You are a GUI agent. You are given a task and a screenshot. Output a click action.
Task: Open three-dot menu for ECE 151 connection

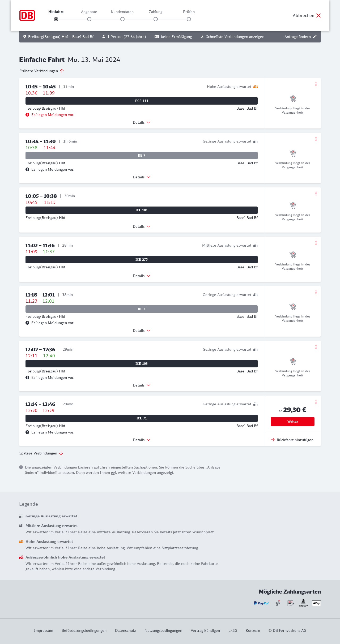click(316, 84)
